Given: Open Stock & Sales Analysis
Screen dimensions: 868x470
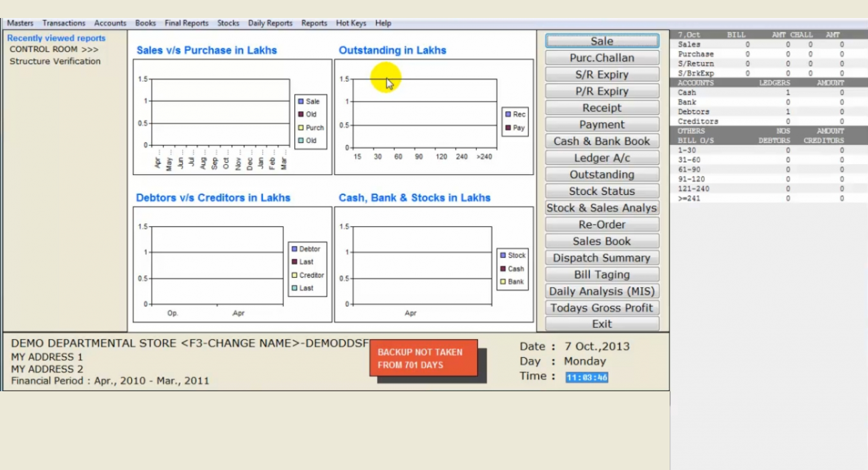Looking at the screenshot, I should click(602, 208).
